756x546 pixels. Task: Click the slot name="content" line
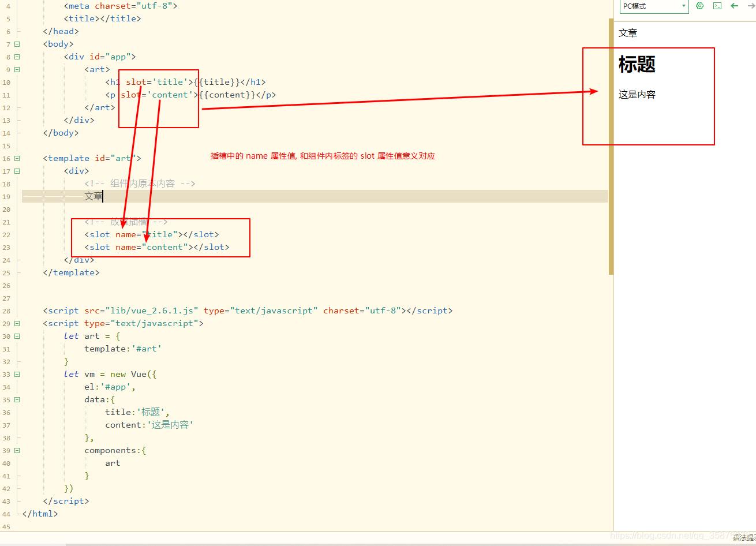click(x=157, y=247)
